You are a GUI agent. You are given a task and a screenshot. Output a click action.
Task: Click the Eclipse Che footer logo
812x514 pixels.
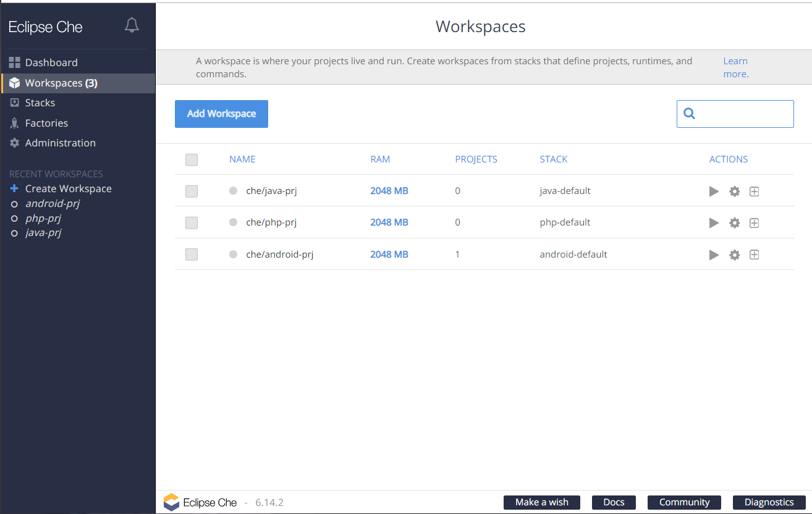[171, 502]
